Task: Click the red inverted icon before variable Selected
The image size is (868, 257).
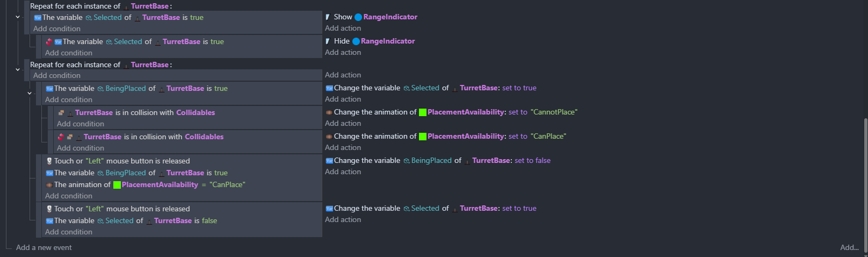Action: [x=49, y=41]
